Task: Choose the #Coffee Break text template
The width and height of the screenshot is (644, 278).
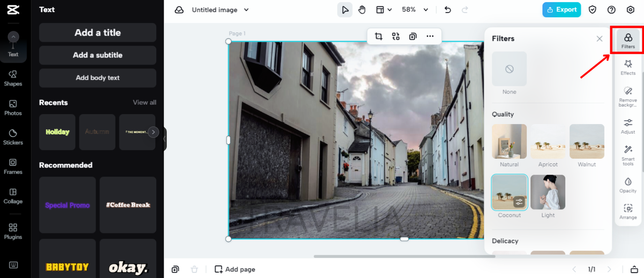Action: pyautogui.click(x=128, y=205)
